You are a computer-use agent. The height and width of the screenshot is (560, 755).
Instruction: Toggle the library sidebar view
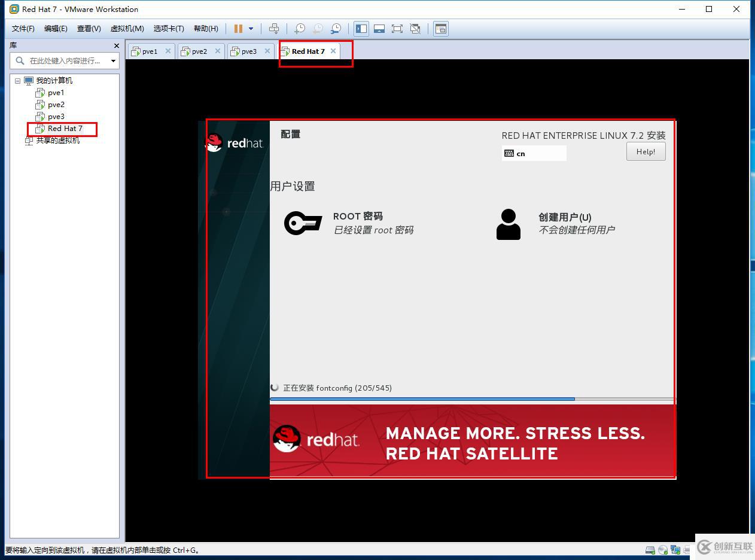(x=361, y=29)
